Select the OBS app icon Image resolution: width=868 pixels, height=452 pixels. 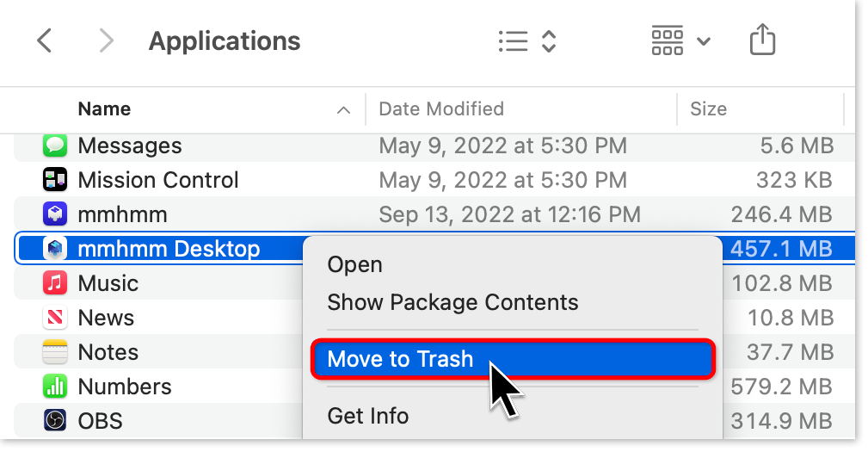click(55, 420)
